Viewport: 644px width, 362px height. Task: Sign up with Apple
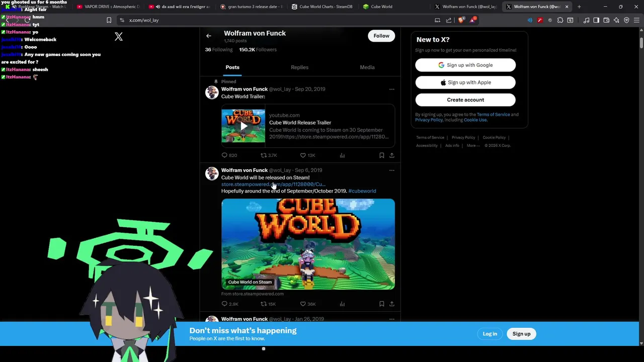(465, 82)
